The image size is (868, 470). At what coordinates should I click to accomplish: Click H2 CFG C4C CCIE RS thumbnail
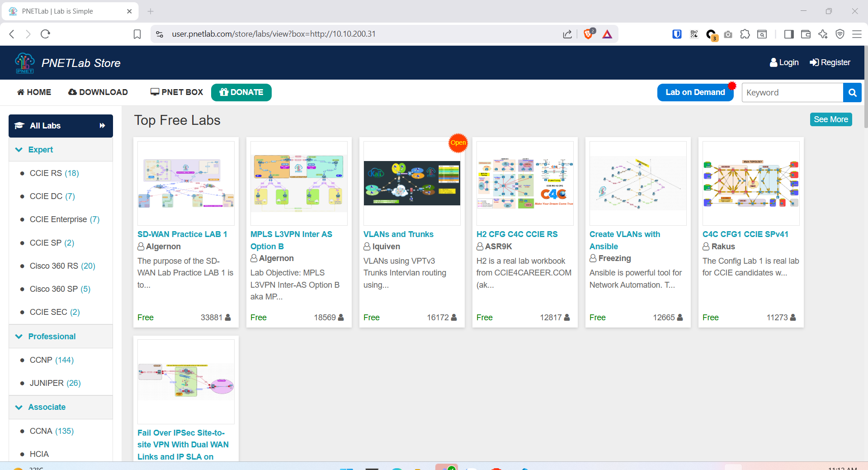525,183
